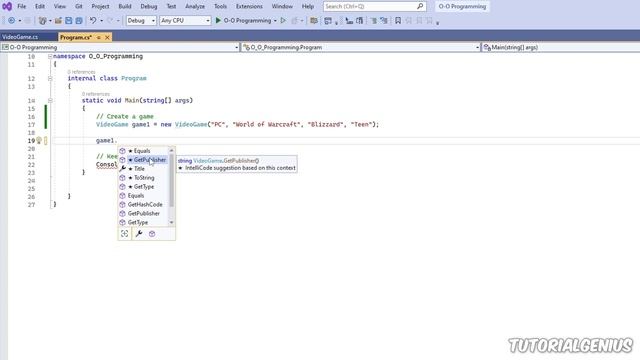
Task: Open the Test menu
Action: click(171, 7)
